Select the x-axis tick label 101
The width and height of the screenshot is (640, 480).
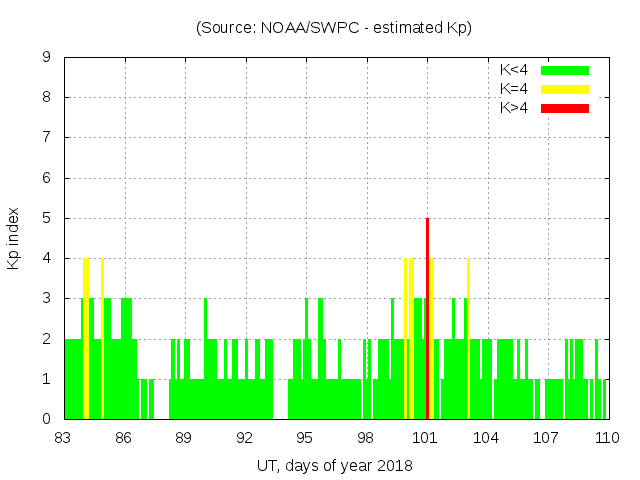point(426,438)
